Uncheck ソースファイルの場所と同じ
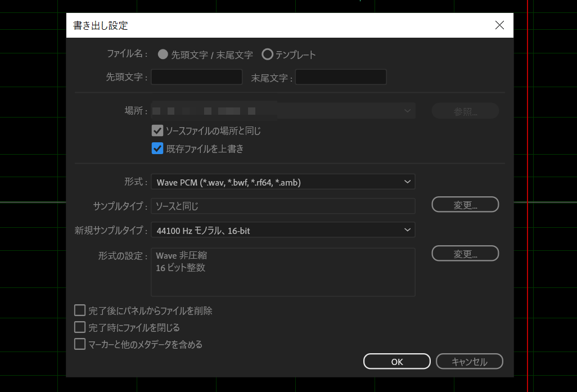Viewport: 577px width, 392px height. point(157,130)
